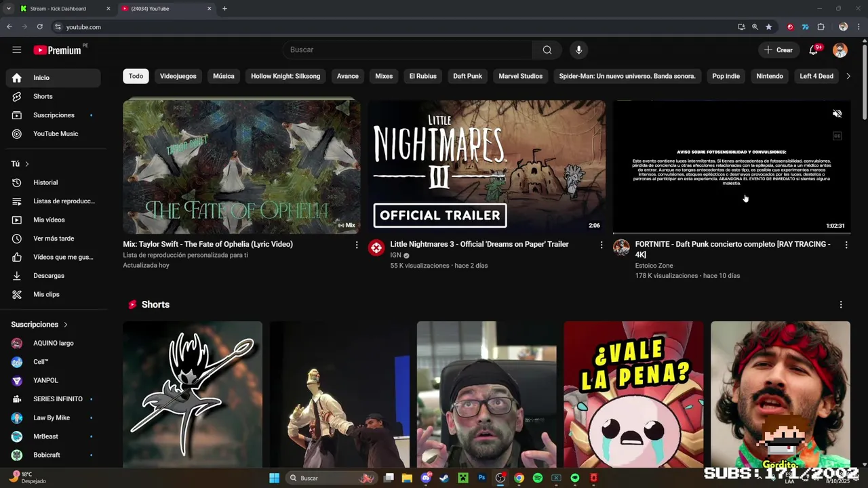Open the Bobicraft subscription channel
Viewport: 868px width, 488px height.
coord(54,455)
